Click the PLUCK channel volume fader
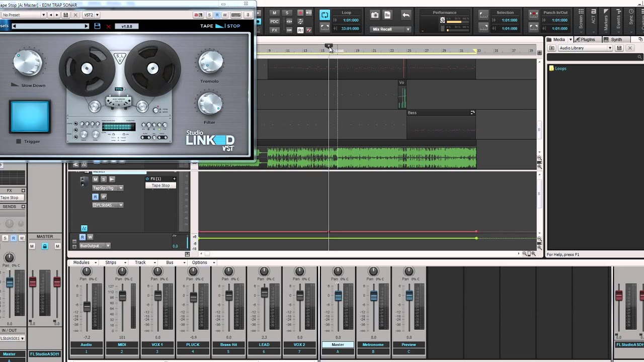The image size is (644, 362). coord(193,297)
